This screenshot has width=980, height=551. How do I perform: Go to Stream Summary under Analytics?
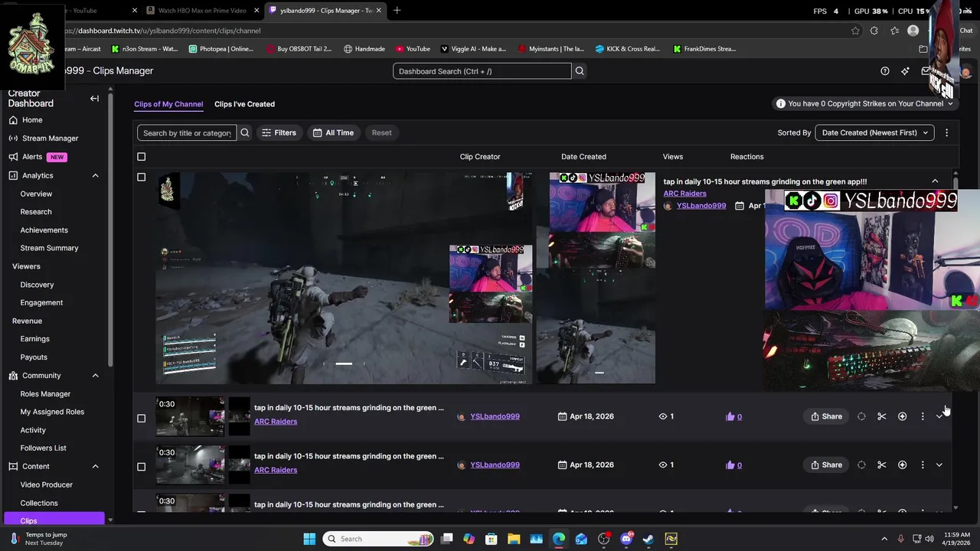click(x=49, y=248)
